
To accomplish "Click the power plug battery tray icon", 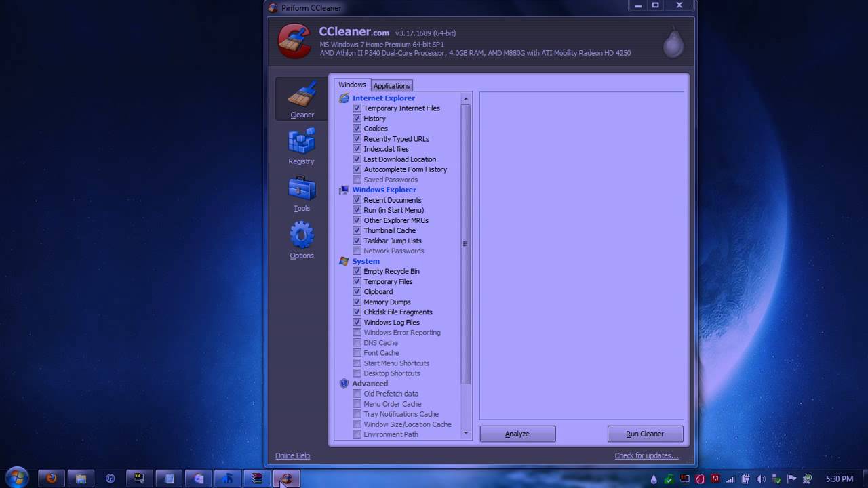I will point(745,479).
